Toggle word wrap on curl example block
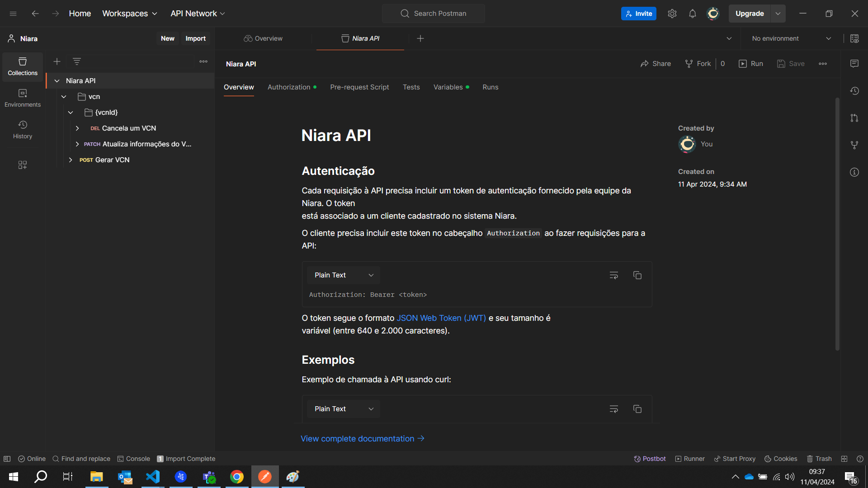 pos(614,409)
